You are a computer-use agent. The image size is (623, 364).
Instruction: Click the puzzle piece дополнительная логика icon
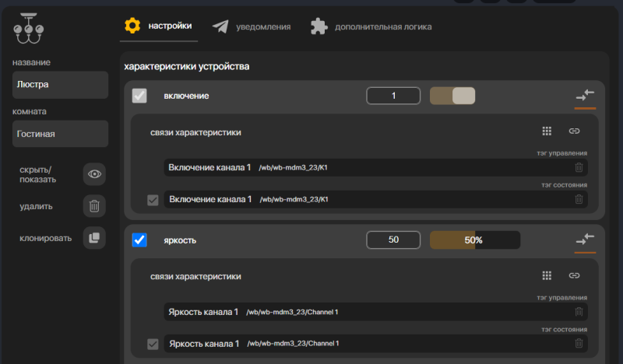pyautogui.click(x=319, y=26)
